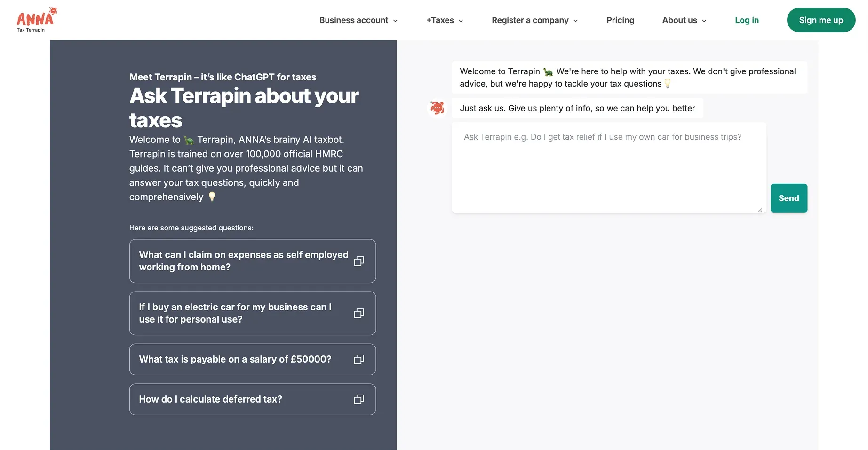Copy the self employed expenses question icon

(359, 261)
